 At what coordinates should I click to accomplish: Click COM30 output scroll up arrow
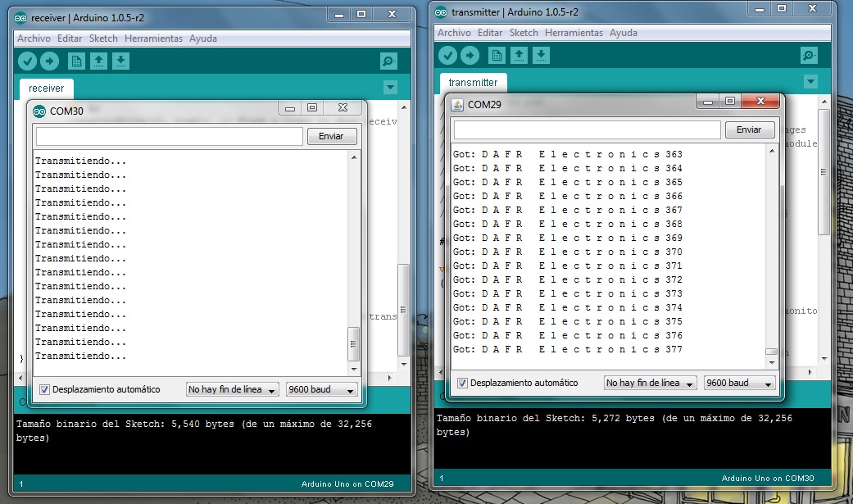coord(354,157)
